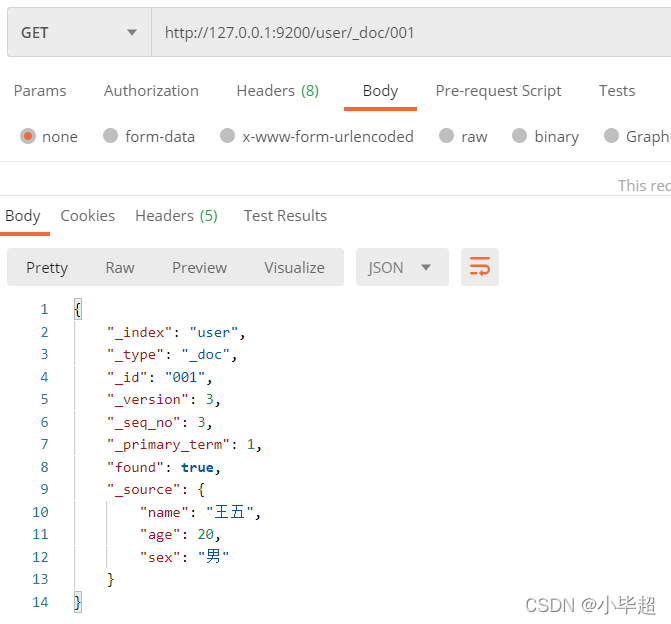Open the JSON format dropdown

402,267
